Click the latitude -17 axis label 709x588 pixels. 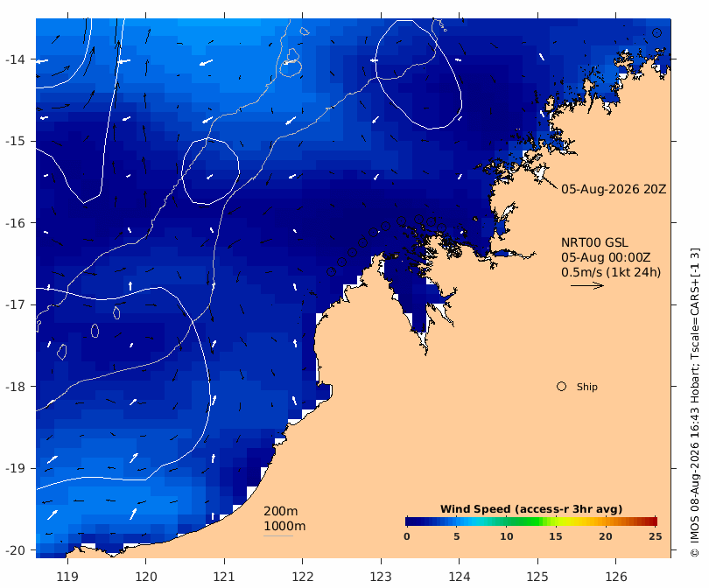click(x=15, y=304)
